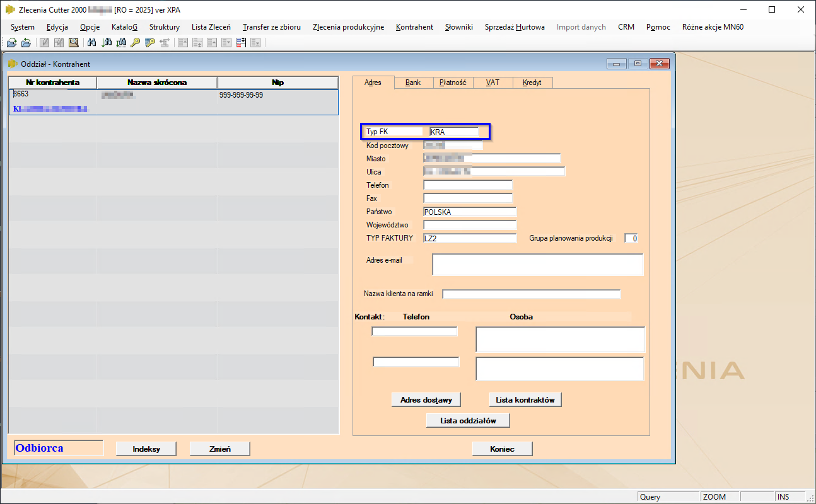This screenshot has height=504, width=816.
Task: Click the plain binoculars search icon
Action: point(91,43)
